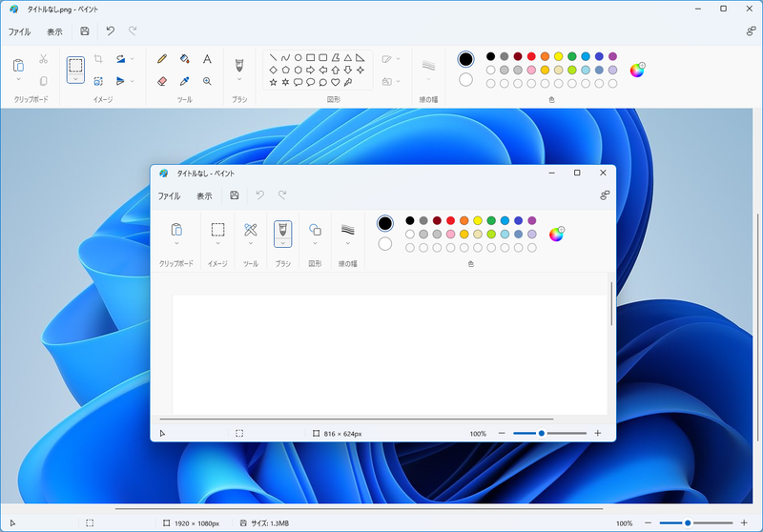
Task: Open the ファイル menu in main Paint window
Action: pyautogui.click(x=19, y=31)
